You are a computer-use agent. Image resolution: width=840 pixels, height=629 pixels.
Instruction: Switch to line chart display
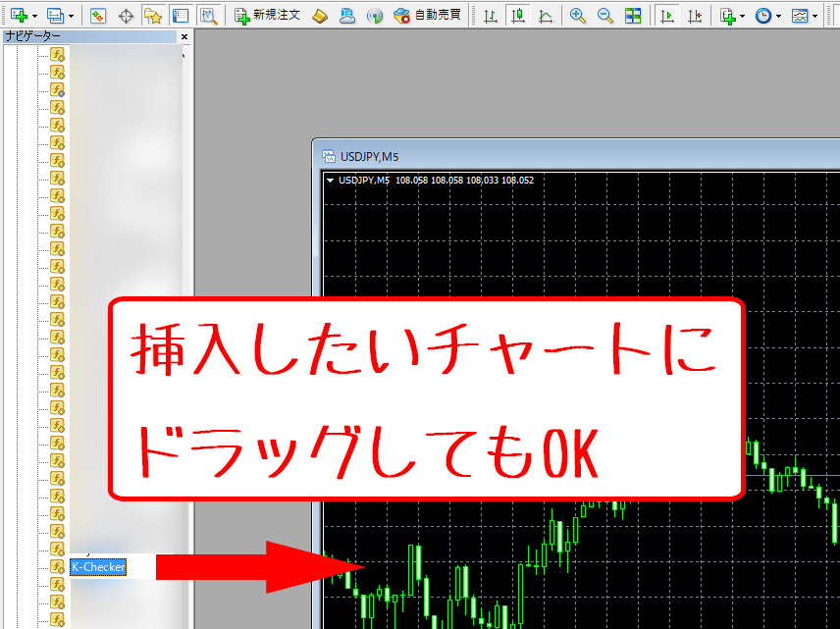pos(546,16)
